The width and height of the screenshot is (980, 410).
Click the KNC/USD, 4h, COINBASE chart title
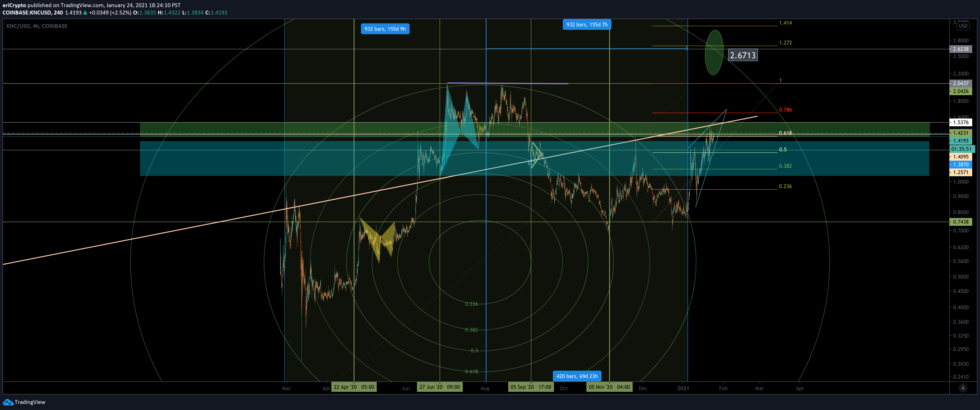coord(37,26)
